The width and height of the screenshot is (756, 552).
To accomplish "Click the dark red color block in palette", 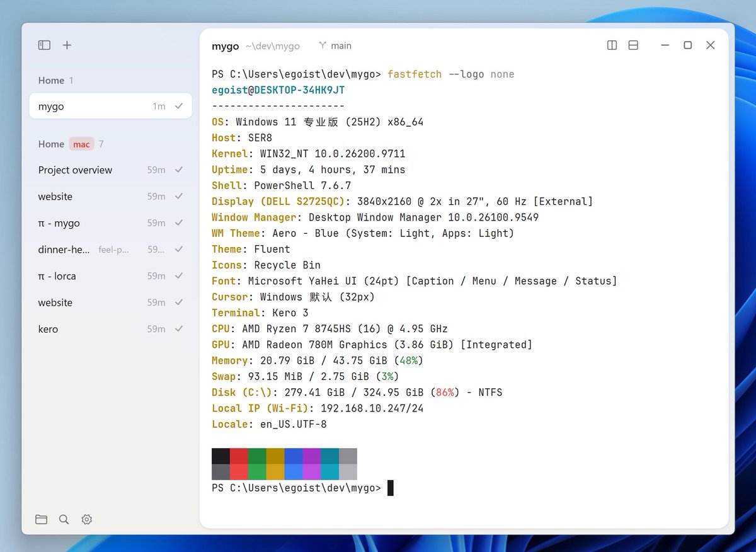I will tap(239, 456).
